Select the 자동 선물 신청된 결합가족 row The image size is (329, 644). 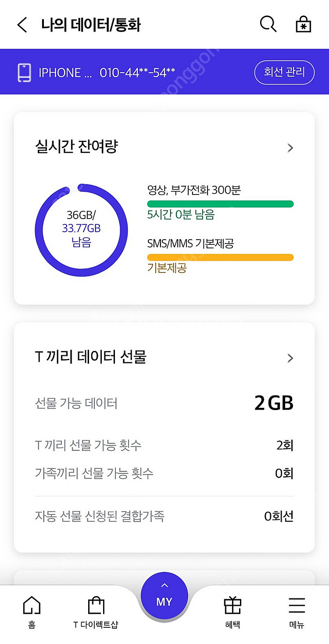point(164,516)
